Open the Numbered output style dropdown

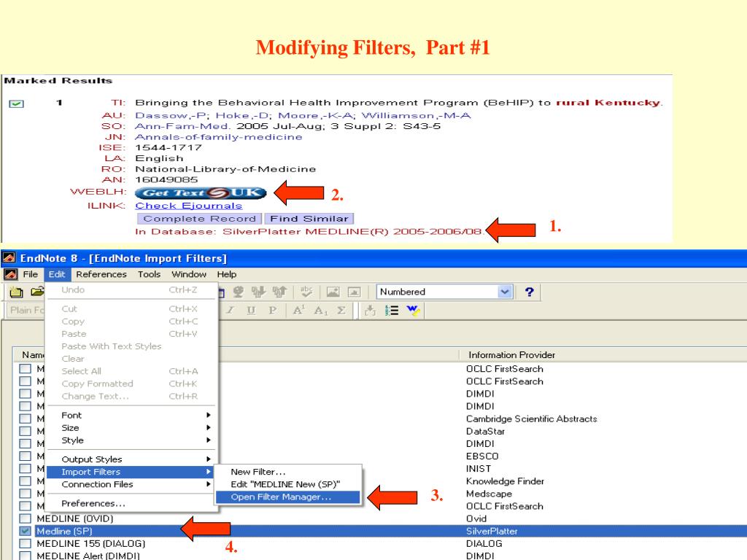pyautogui.click(x=505, y=292)
